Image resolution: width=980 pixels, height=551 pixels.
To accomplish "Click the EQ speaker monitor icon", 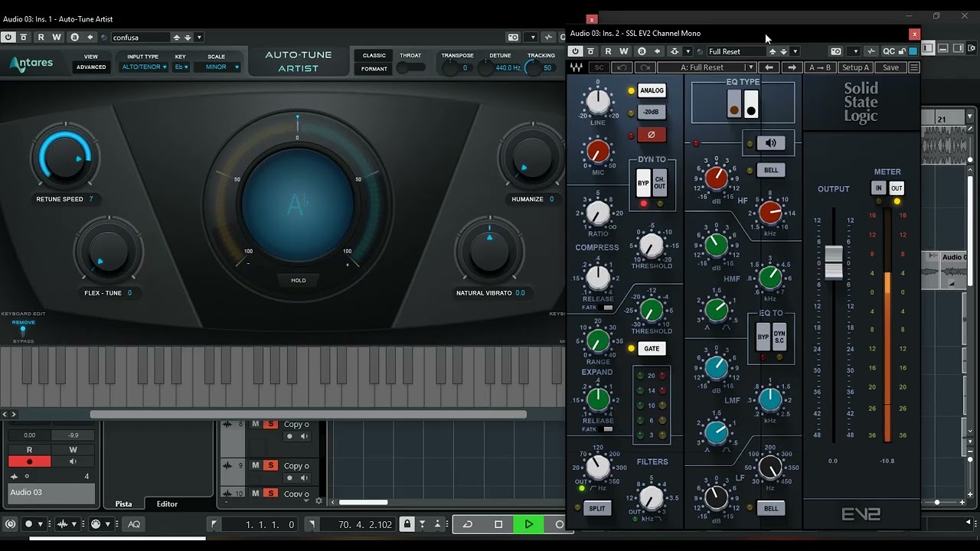I will click(771, 143).
